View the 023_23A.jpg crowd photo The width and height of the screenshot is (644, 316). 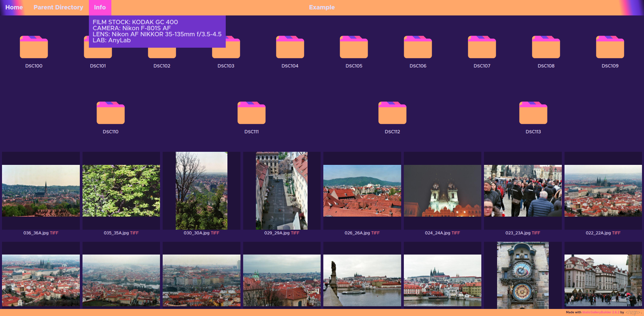523,191
